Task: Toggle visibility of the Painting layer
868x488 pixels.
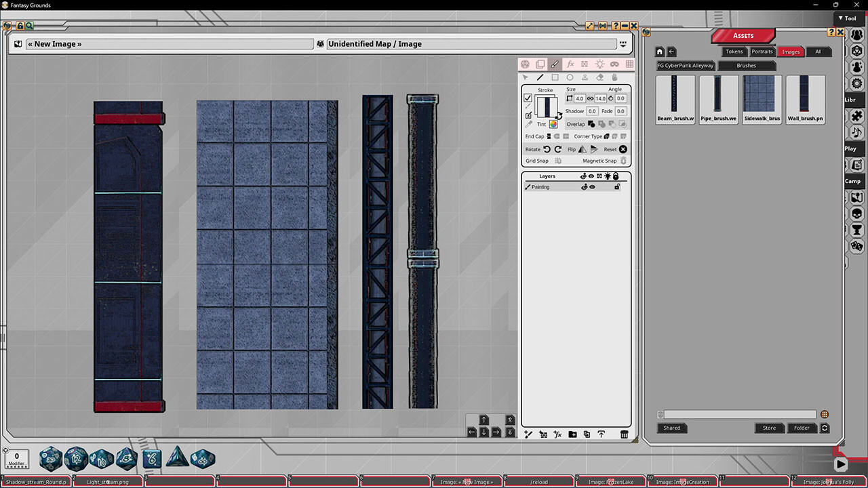Action: coord(592,187)
